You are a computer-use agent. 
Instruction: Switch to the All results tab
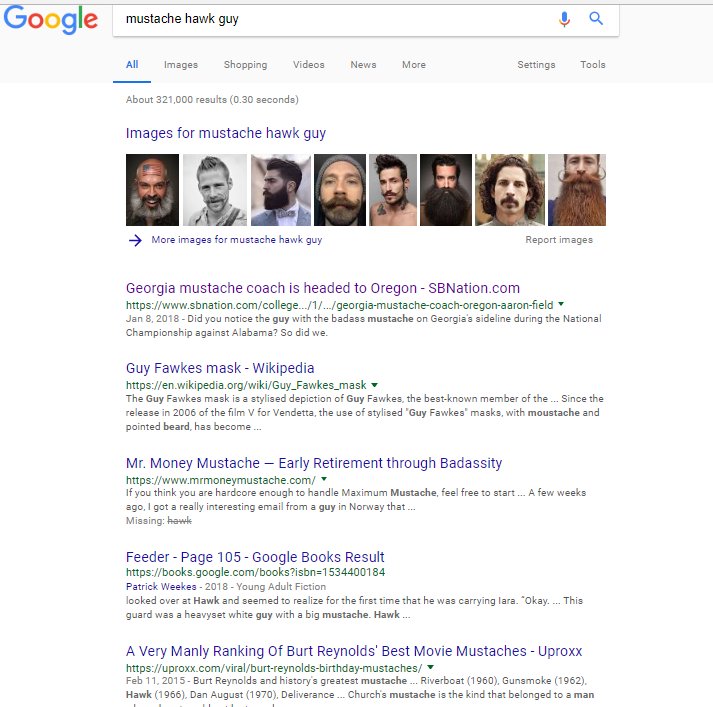[x=132, y=65]
